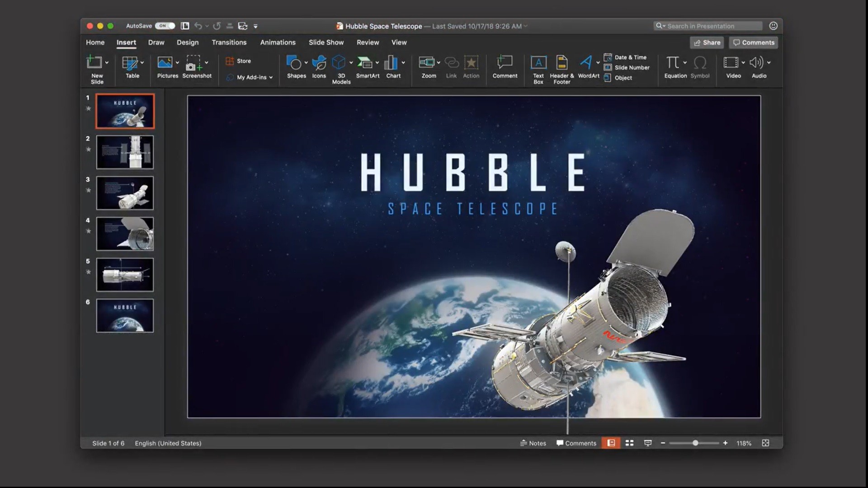Show the Notes pane
The image size is (868, 488).
(533, 443)
